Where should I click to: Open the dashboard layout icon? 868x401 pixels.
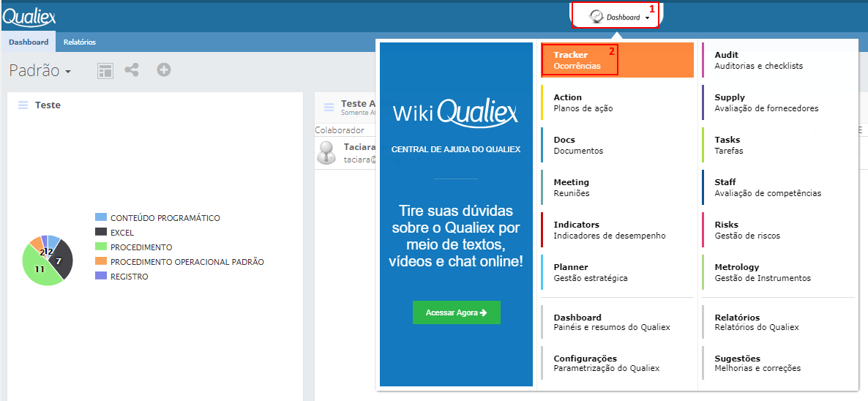pos(105,71)
